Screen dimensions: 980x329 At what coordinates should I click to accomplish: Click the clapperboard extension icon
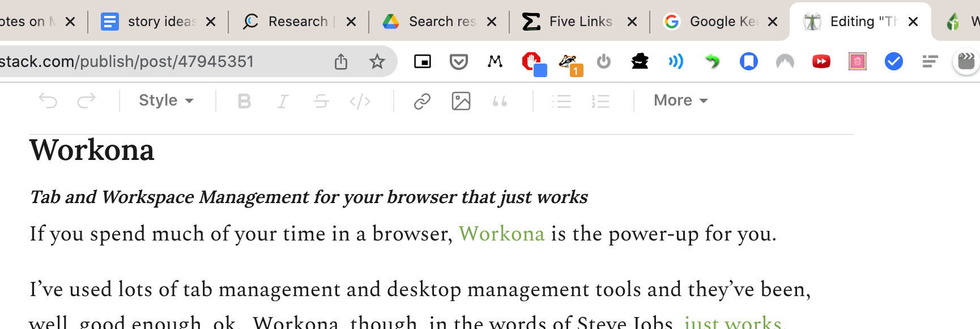coord(966,61)
